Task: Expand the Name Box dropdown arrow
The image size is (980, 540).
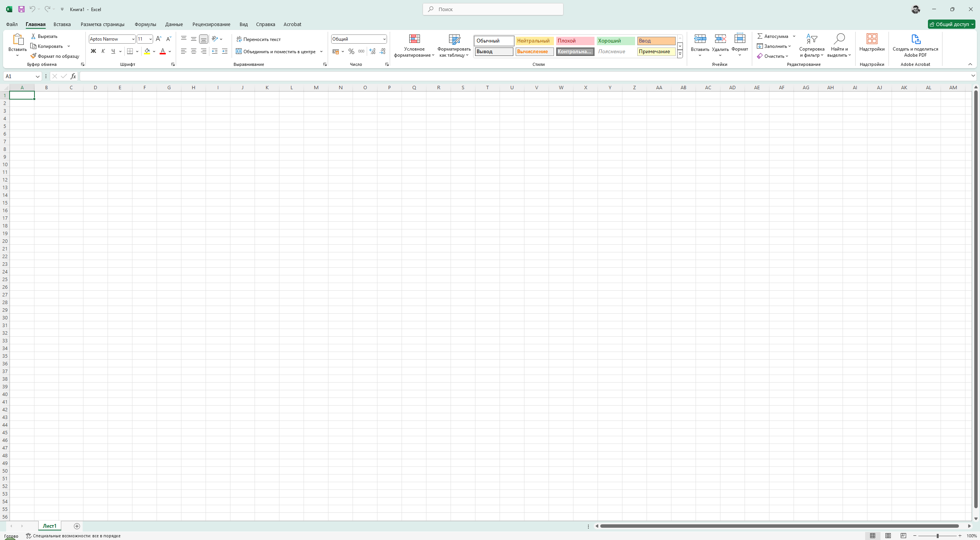Action: [x=38, y=76]
